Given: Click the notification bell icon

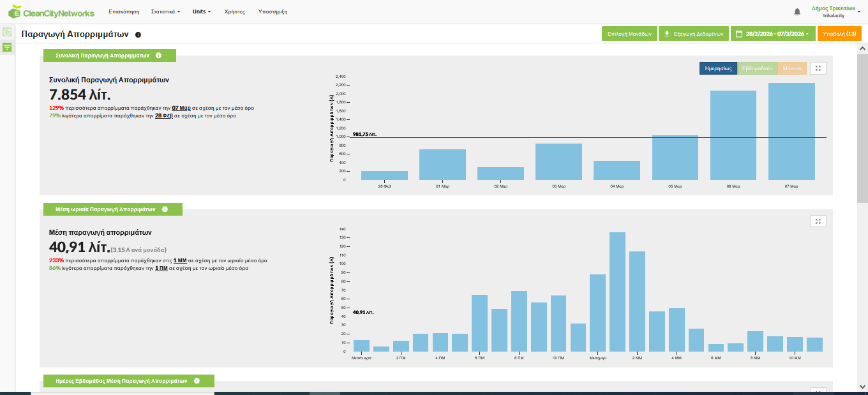Looking at the screenshot, I should point(797,12).
